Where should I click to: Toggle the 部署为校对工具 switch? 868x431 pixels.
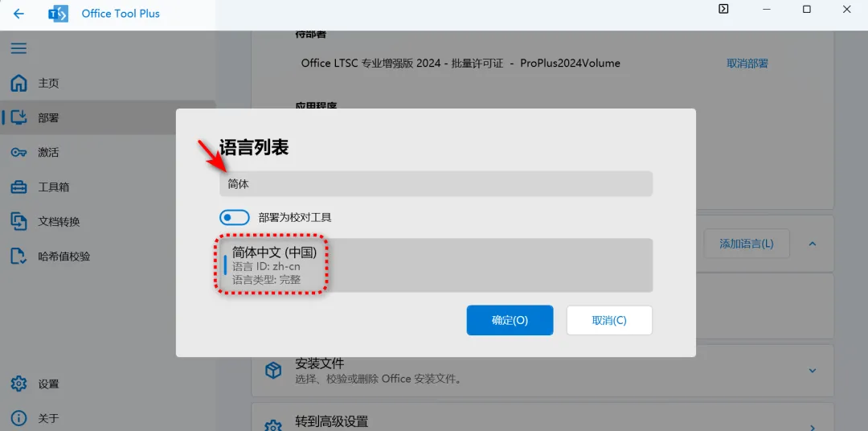[235, 217]
